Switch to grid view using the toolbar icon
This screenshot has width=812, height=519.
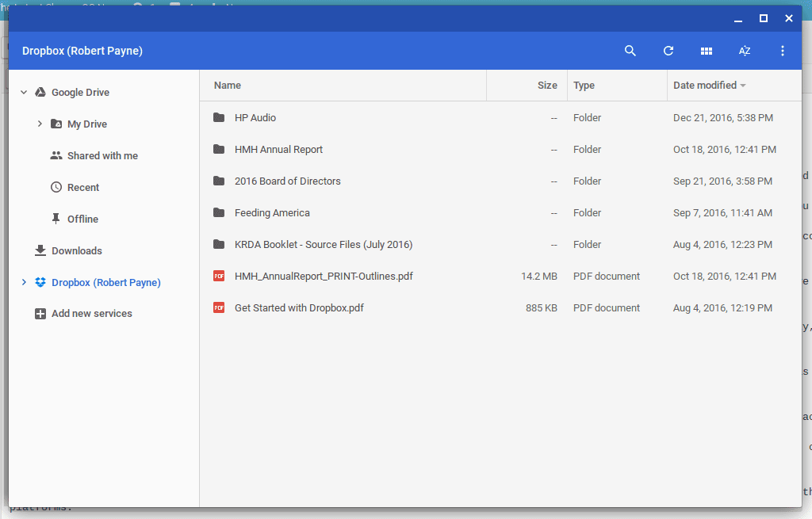pos(706,50)
